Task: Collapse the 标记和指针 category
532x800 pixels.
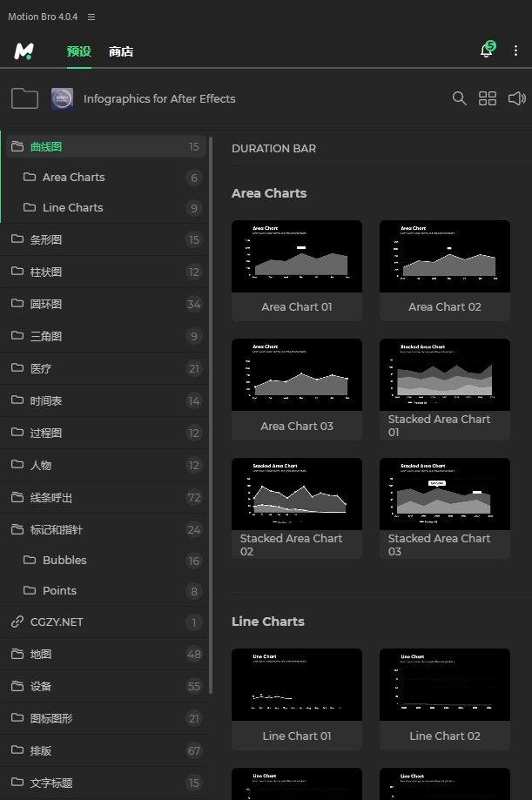Action: coord(104,529)
